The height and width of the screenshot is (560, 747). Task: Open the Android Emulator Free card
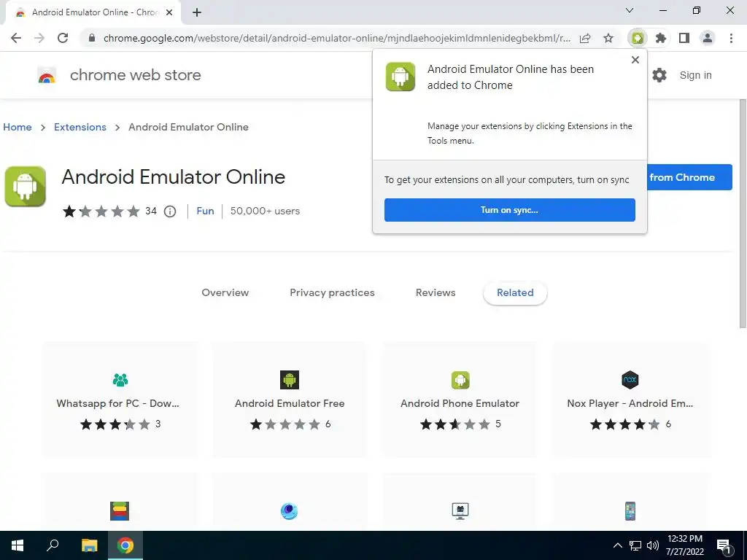click(290, 400)
